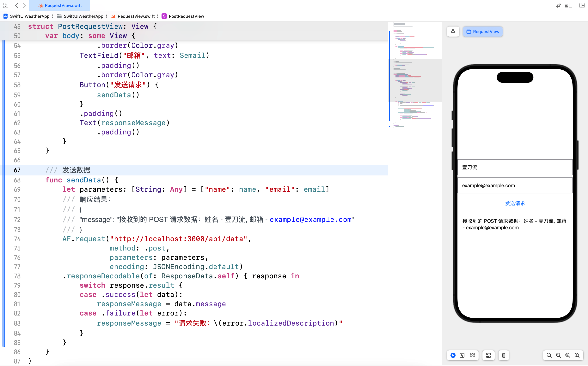Screen dimensions: 588x366
Task: Click the swap editor arrows icon
Action: [x=558, y=5]
